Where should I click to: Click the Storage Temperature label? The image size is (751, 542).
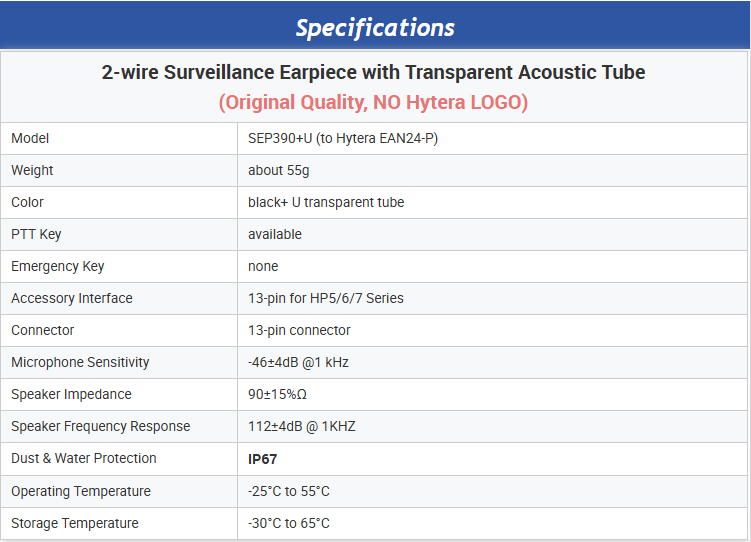[x=75, y=523]
